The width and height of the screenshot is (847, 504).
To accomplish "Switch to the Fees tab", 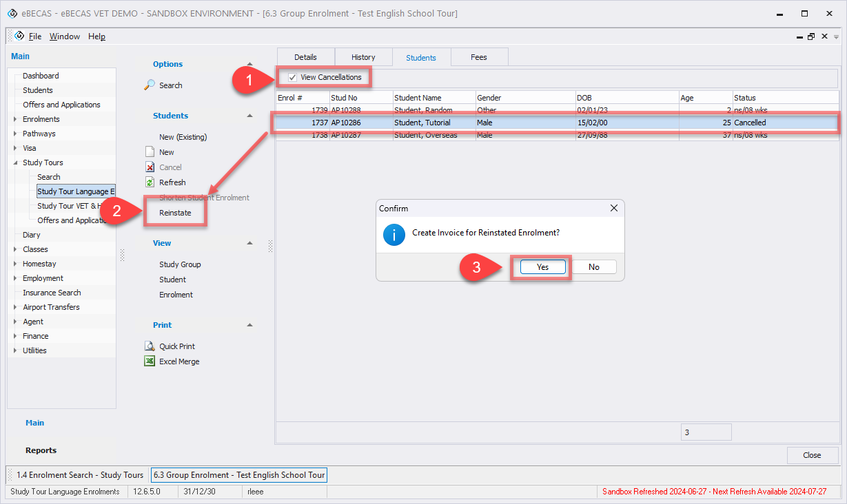I will point(479,57).
